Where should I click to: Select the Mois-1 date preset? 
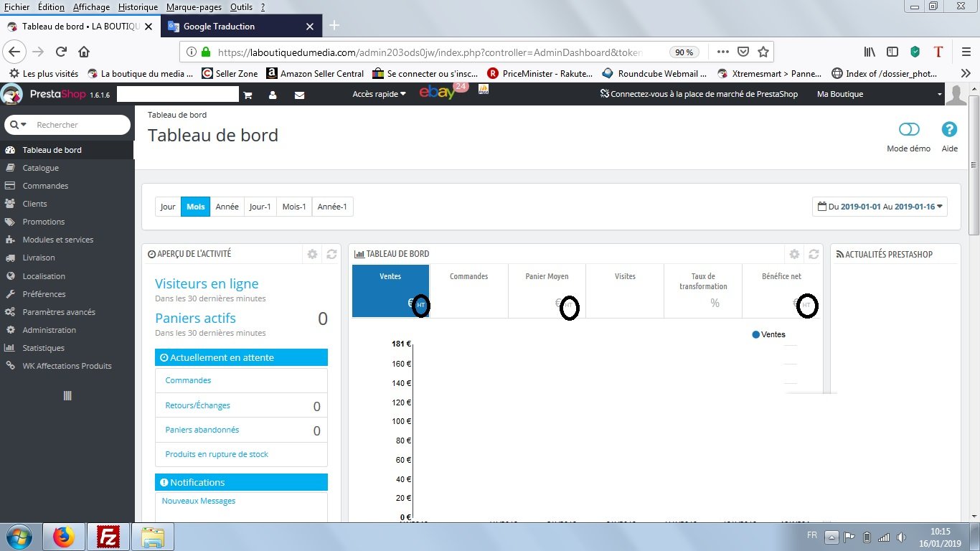tap(294, 207)
